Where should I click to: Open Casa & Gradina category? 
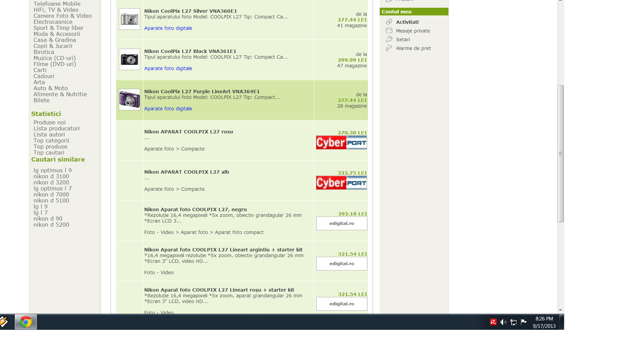55,40
